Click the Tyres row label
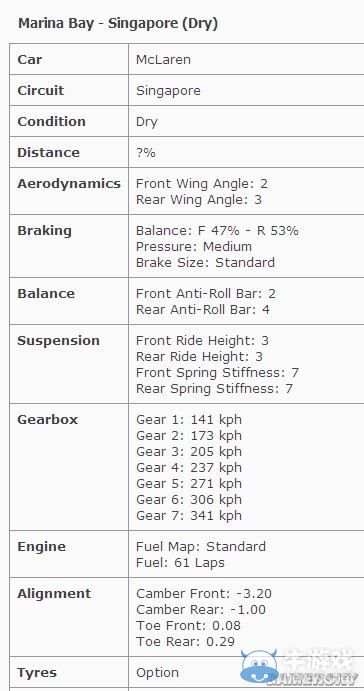 point(37,672)
